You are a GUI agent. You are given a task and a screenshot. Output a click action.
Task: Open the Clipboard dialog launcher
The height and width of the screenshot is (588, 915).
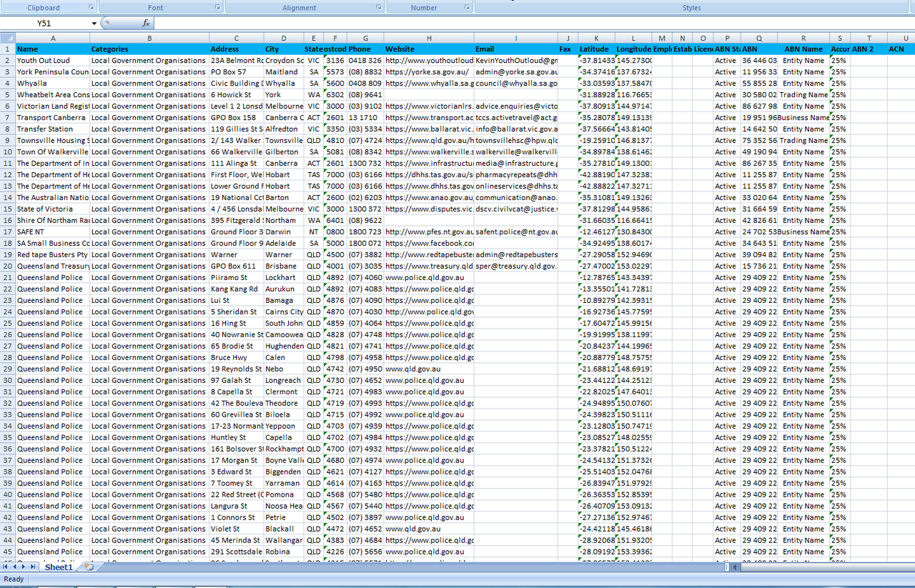coord(91,7)
